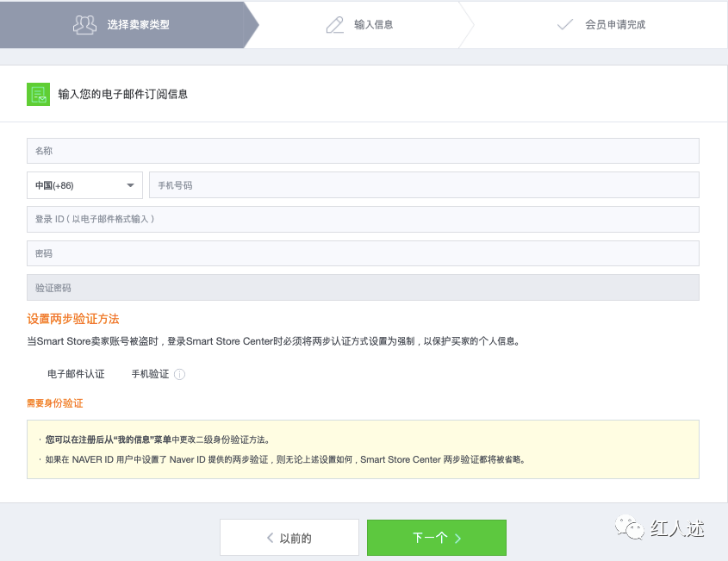
Task: Click the 验证密码 confirm password field
Action: (x=362, y=286)
